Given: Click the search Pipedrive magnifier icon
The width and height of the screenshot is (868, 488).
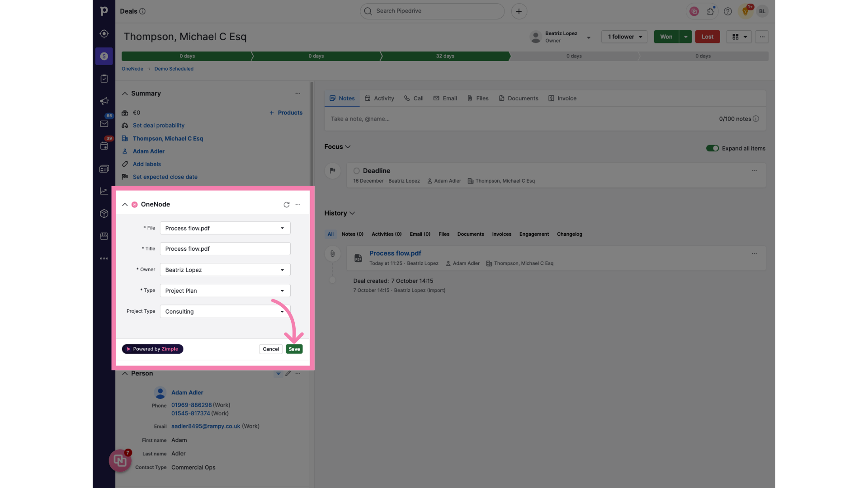Looking at the screenshot, I should [x=368, y=11].
